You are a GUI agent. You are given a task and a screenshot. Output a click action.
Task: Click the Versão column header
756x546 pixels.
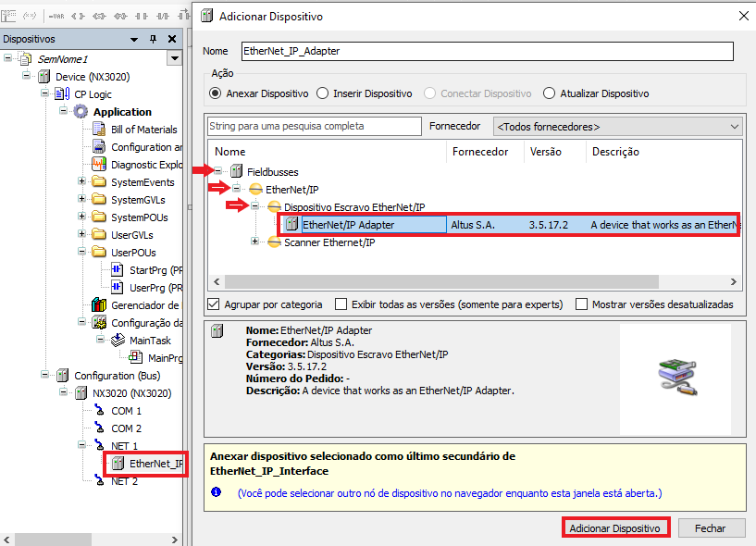545,152
